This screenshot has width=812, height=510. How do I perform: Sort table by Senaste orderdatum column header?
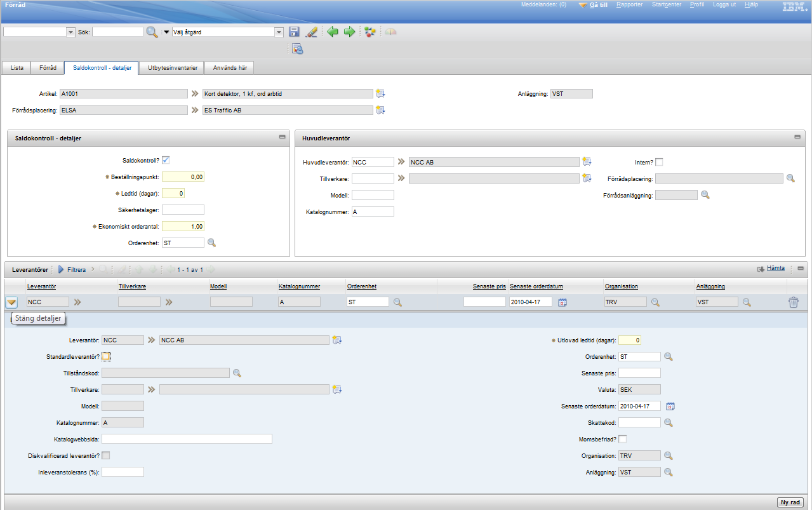(x=536, y=286)
